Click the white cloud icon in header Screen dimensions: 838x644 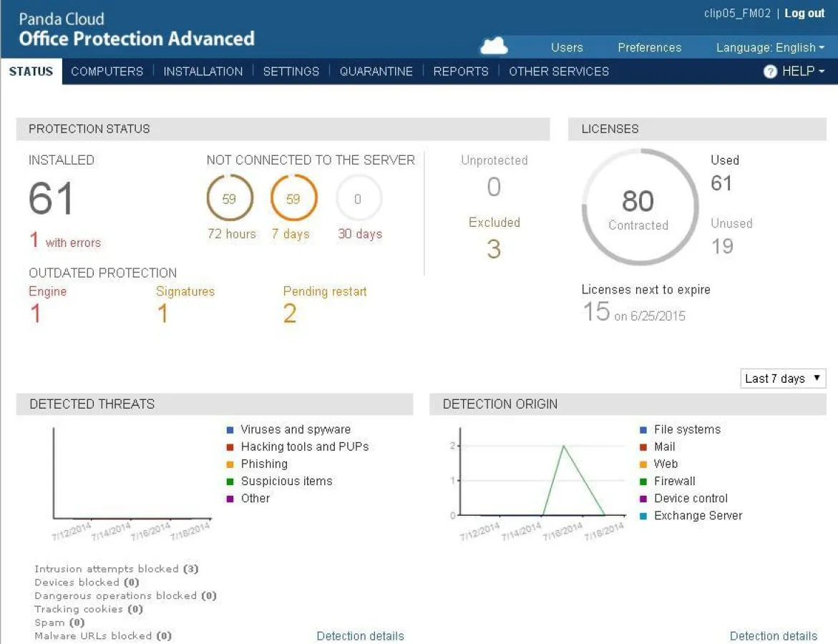pyautogui.click(x=494, y=47)
